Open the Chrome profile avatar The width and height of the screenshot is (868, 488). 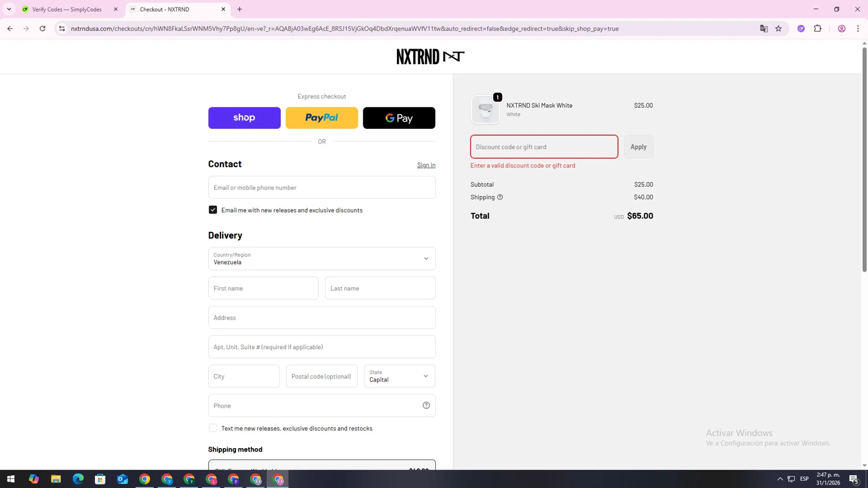[x=841, y=28]
